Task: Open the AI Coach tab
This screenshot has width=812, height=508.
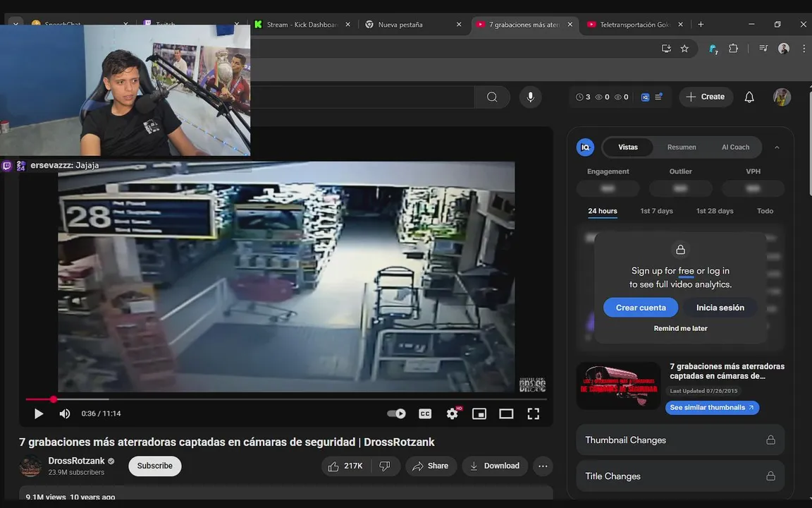Action: pyautogui.click(x=735, y=147)
